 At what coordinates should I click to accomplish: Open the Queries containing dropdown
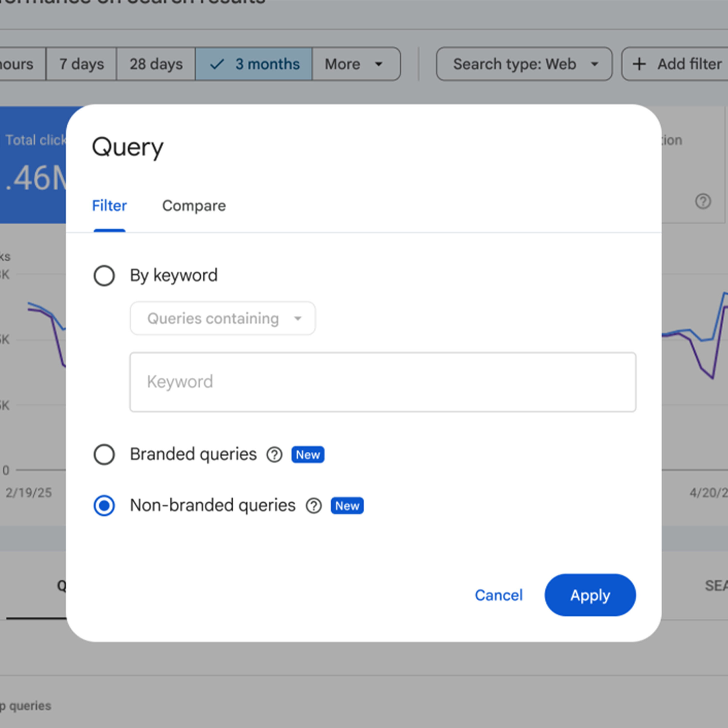pyautogui.click(x=222, y=318)
